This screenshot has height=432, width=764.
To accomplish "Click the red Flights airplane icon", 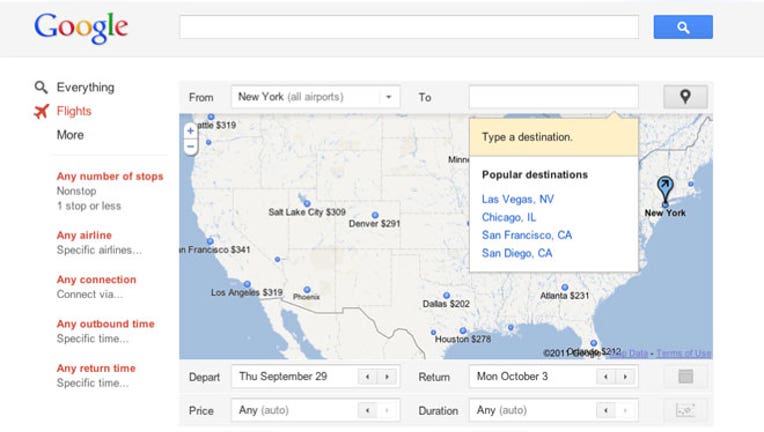I will click(41, 111).
